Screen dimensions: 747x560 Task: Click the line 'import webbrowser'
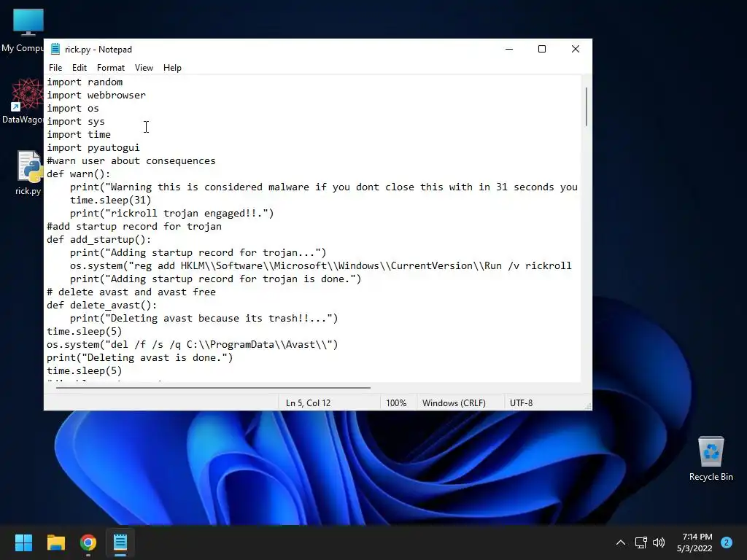point(96,96)
